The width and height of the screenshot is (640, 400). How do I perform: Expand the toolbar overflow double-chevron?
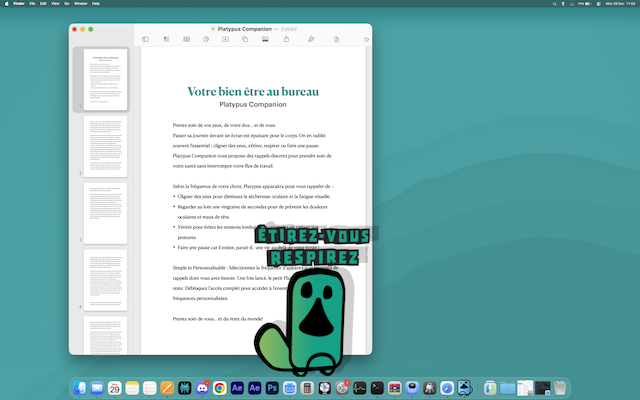tap(365, 39)
